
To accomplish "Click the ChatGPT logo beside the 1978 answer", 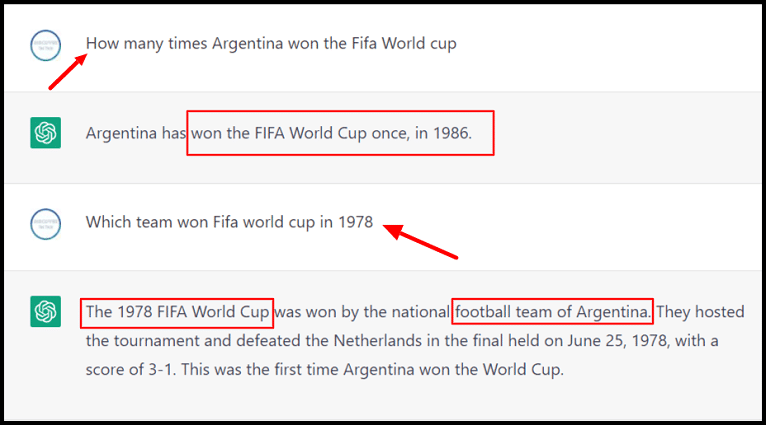I will tap(45, 312).
